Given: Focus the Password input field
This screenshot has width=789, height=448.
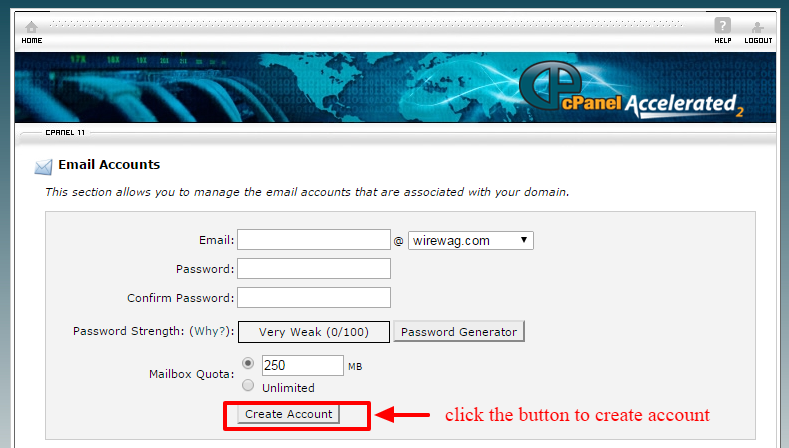Looking at the screenshot, I should pyautogui.click(x=314, y=268).
